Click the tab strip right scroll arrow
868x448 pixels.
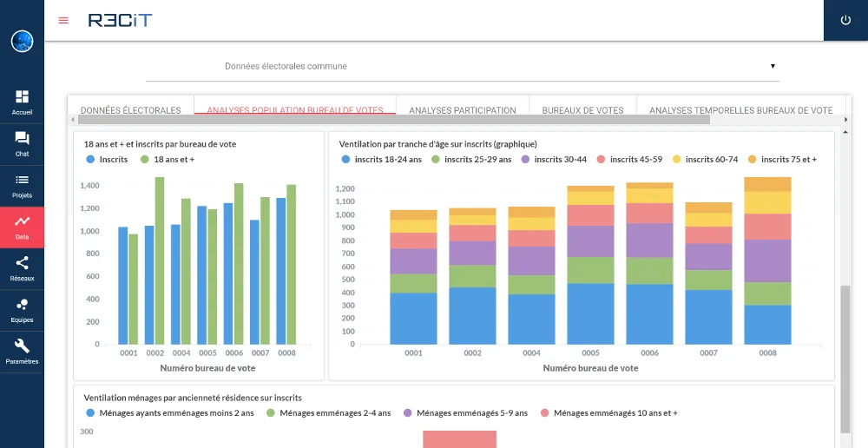pos(845,119)
